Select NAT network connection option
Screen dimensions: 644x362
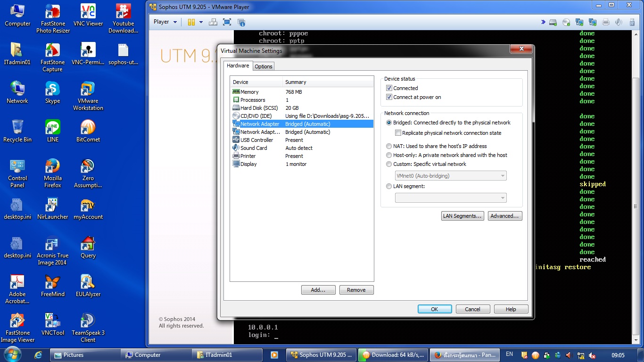pyautogui.click(x=389, y=146)
